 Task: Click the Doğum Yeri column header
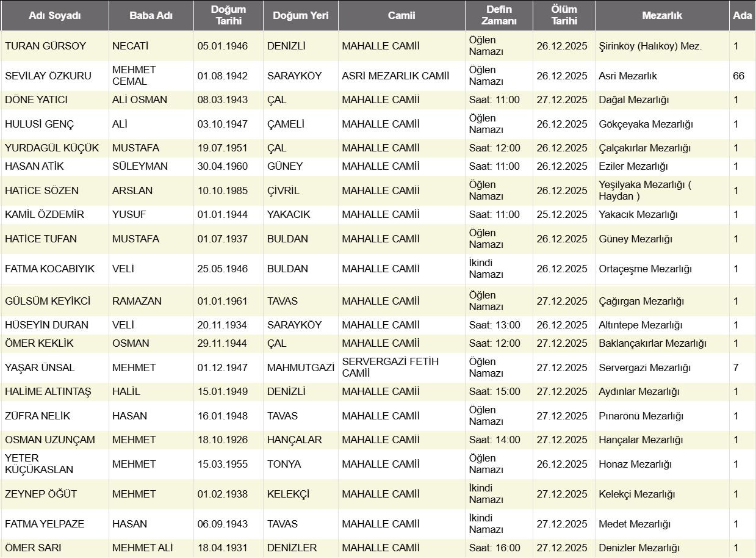tap(300, 16)
